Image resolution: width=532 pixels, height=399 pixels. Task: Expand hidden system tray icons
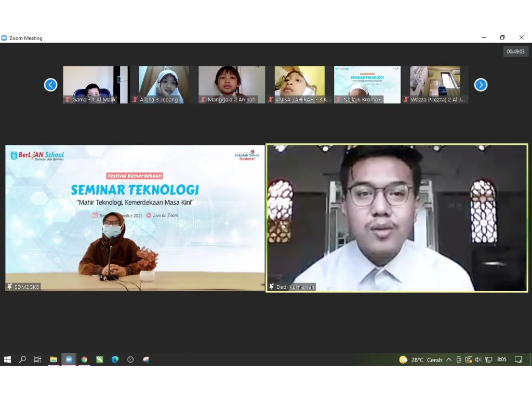click(x=449, y=360)
